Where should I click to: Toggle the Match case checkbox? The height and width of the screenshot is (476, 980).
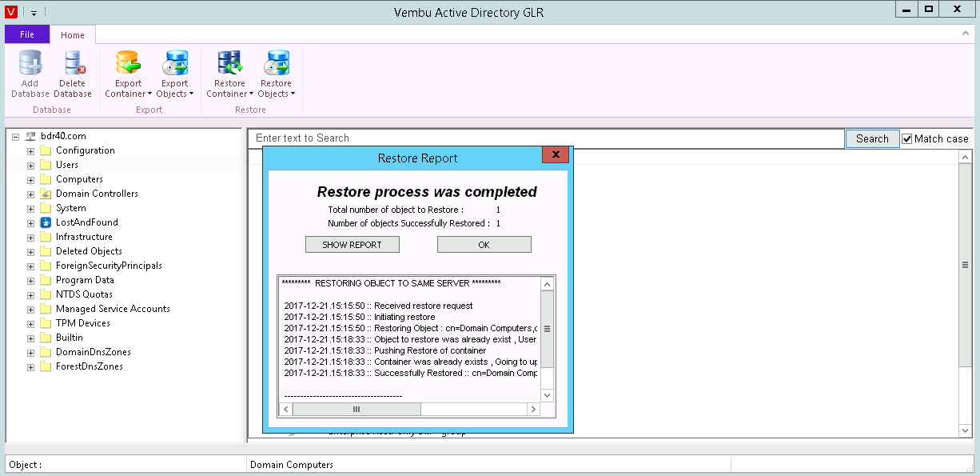click(x=907, y=138)
